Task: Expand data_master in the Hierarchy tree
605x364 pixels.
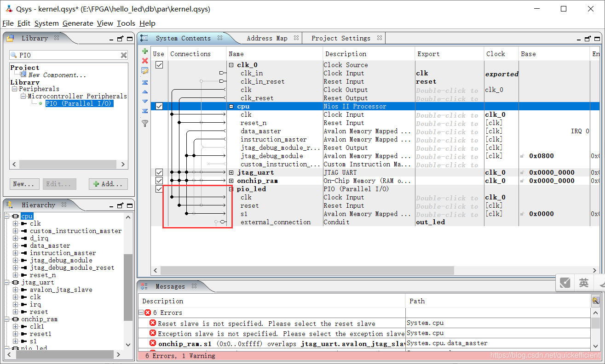Action: tap(15, 245)
